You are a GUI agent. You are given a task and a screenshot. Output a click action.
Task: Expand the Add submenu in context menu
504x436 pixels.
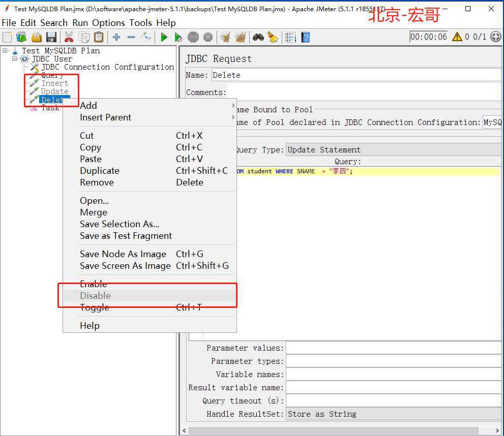(x=150, y=105)
